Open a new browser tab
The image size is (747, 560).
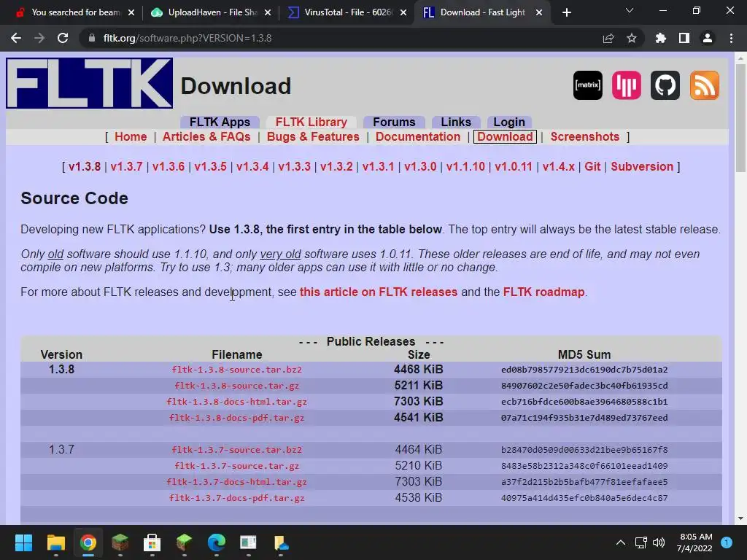(x=566, y=12)
